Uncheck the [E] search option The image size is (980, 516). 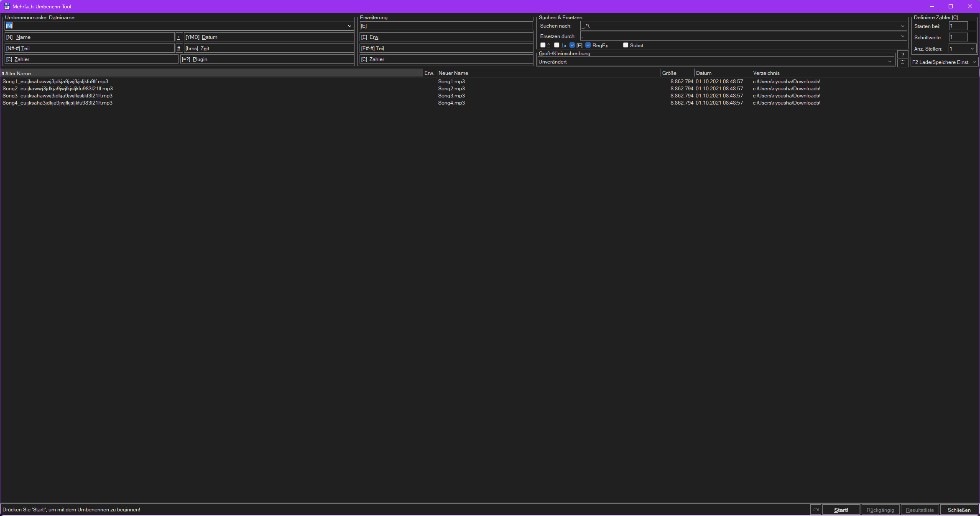572,45
